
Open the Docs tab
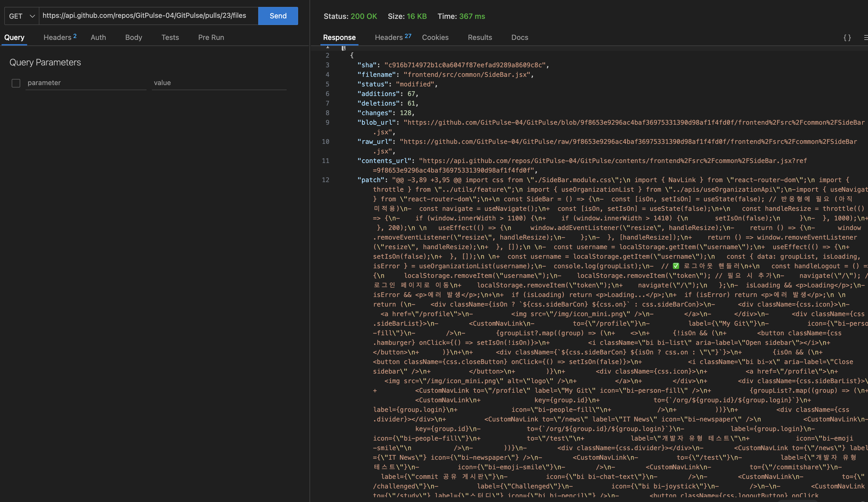pyautogui.click(x=520, y=37)
